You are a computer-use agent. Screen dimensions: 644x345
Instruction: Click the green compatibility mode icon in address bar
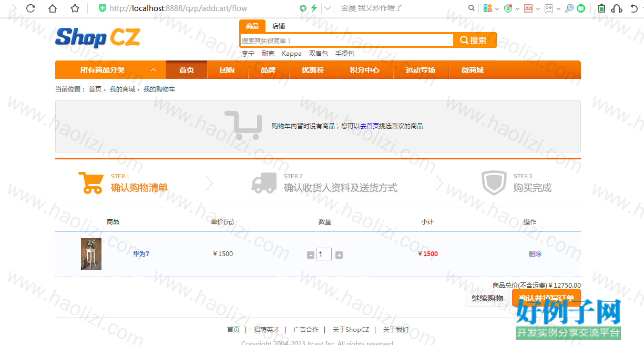coord(303,8)
